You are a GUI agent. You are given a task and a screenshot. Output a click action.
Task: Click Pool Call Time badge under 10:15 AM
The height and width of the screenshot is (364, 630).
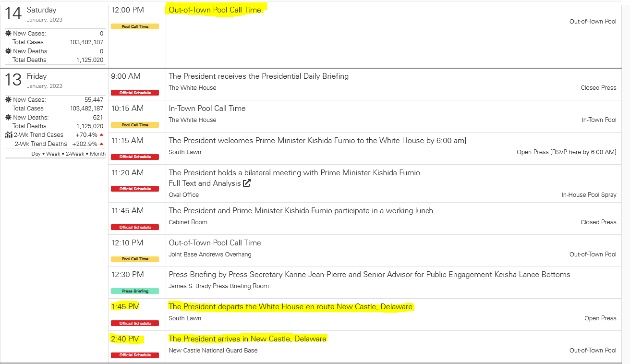[135, 125]
